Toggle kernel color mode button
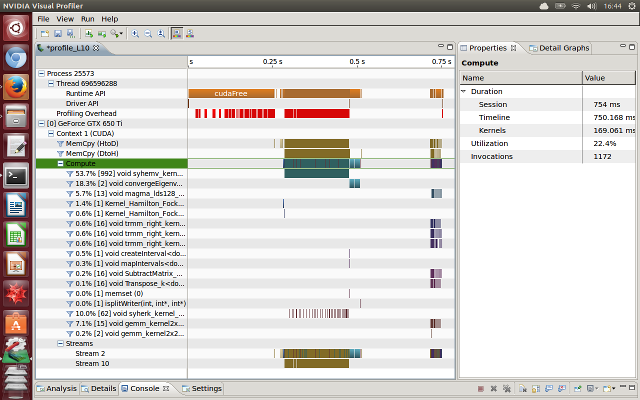 coord(177,34)
